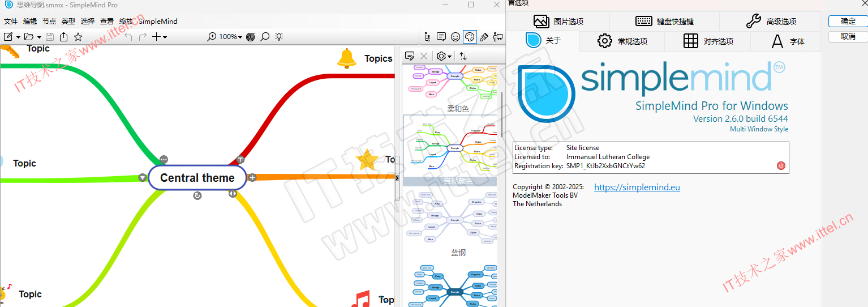
Task: Click the bell icon near Topics
Action: [346, 58]
